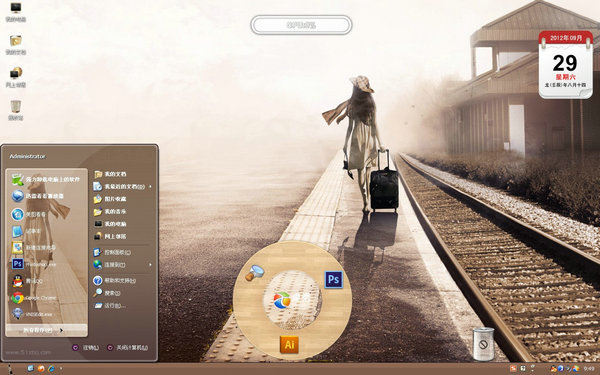Click the colorful browser icon in dock center
Screen dimensions: 600x375
pos(282,300)
